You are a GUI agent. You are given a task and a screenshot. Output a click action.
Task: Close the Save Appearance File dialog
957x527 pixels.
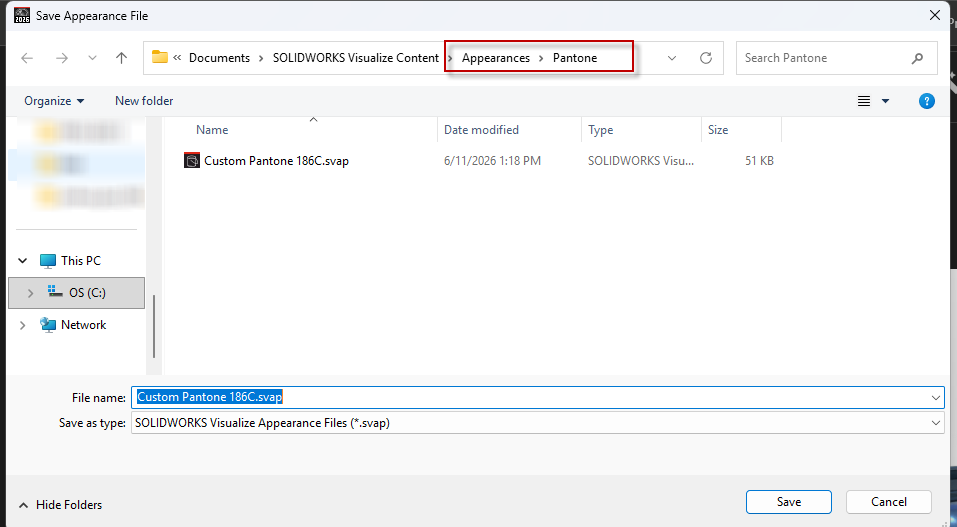934,15
